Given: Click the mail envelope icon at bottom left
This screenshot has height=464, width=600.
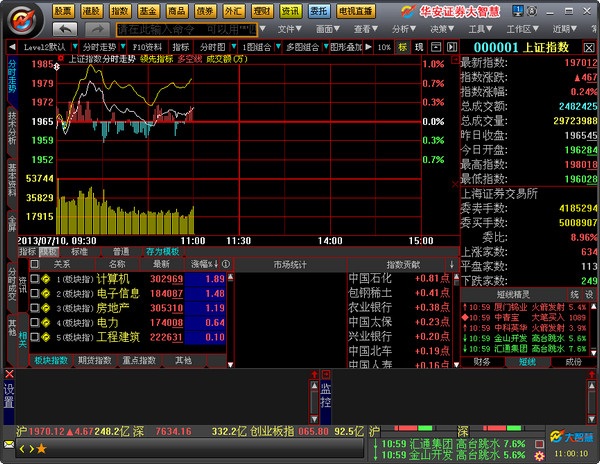Looking at the screenshot, I should click(9, 445).
